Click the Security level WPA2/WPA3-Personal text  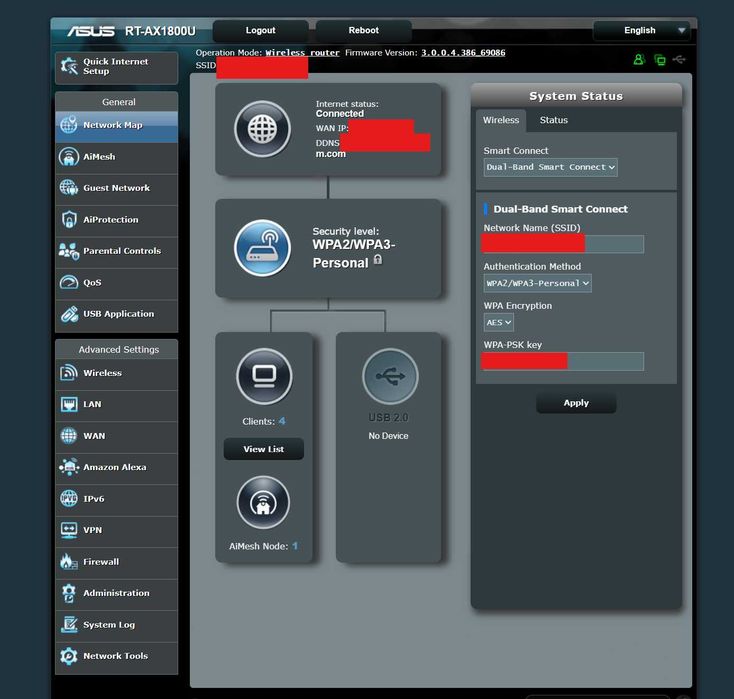point(354,254)
